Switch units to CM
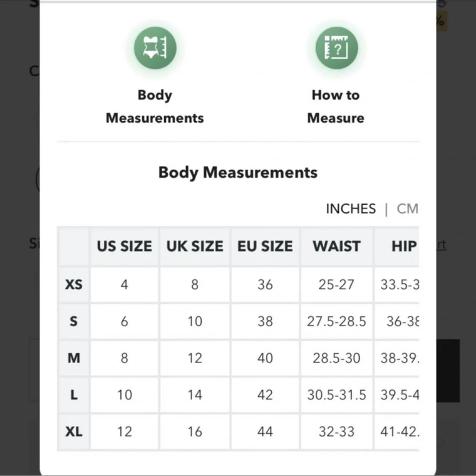This screenshot has height=476, width=476. (x=407, y=209)
